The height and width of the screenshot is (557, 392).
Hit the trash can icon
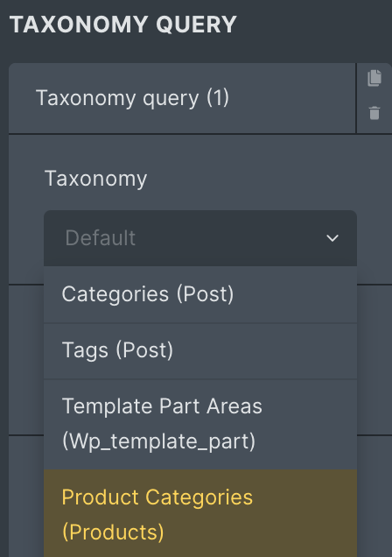point(374,113)
